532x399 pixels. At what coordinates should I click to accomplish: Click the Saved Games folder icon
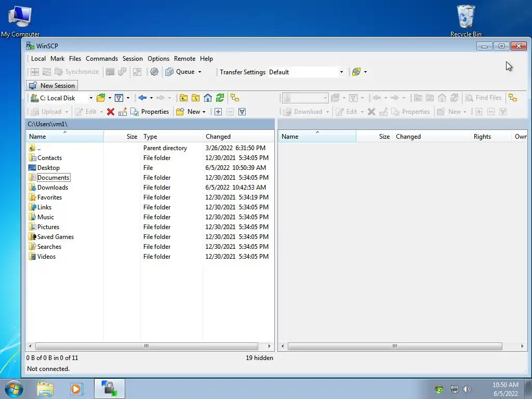32,237
